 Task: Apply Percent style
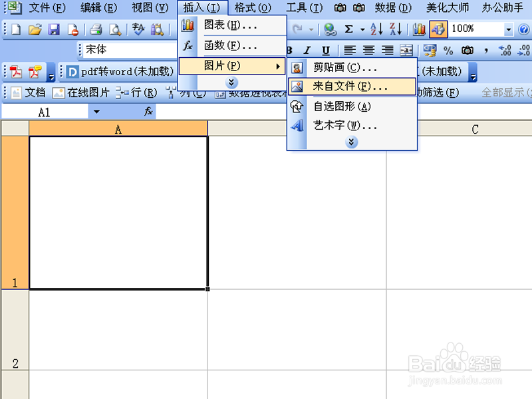point(448,51)
